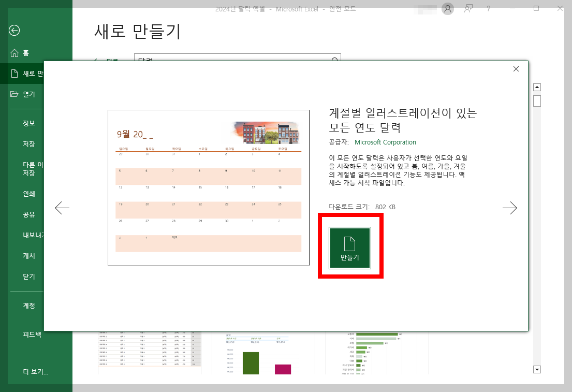
Task: Click the account profile icon in title bar
Action: coord(447,9)
